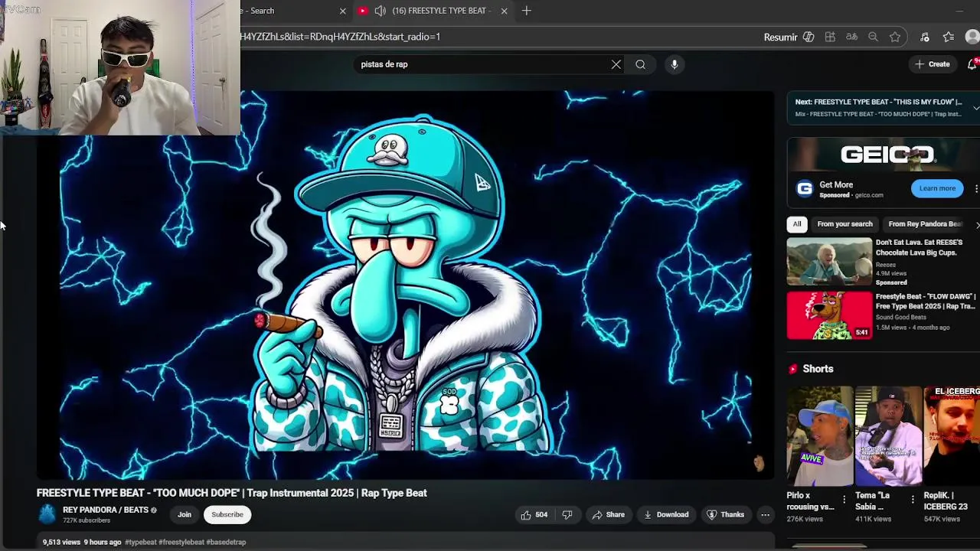Open the Pirlo x rcousing short
The width and height of the screenshot is (980, 551).
pyautogui.click(x=819, y=436)
